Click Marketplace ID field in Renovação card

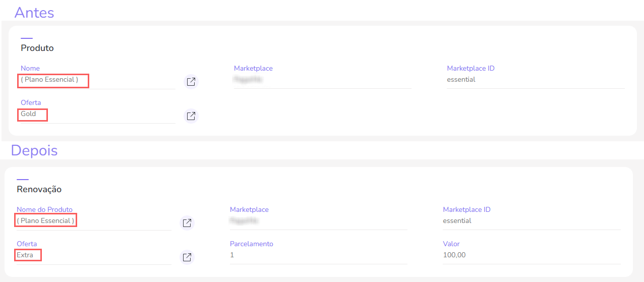[531, 221]
